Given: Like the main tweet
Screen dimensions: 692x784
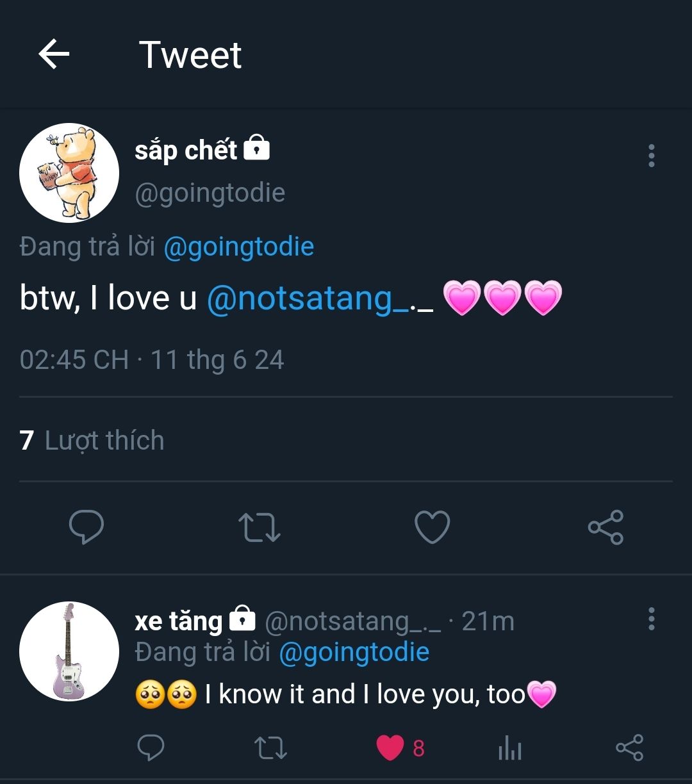Looking at the screenshot, I should (x=432, y=527).
